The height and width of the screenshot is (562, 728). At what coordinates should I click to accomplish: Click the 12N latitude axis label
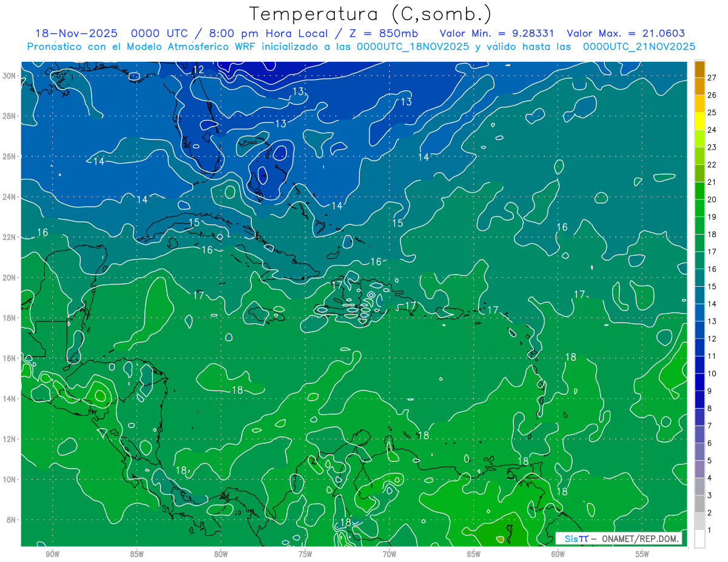pyautogui.click(x=8, y=439)
